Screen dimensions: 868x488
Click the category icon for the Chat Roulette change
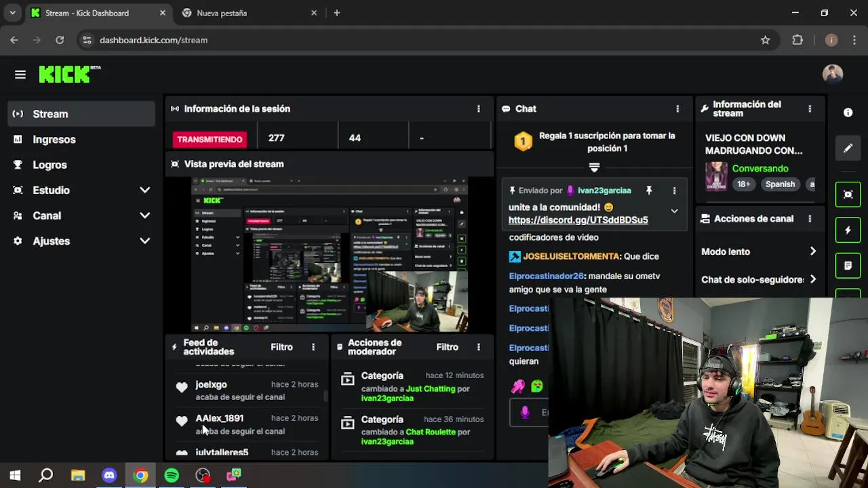point(347,424)
